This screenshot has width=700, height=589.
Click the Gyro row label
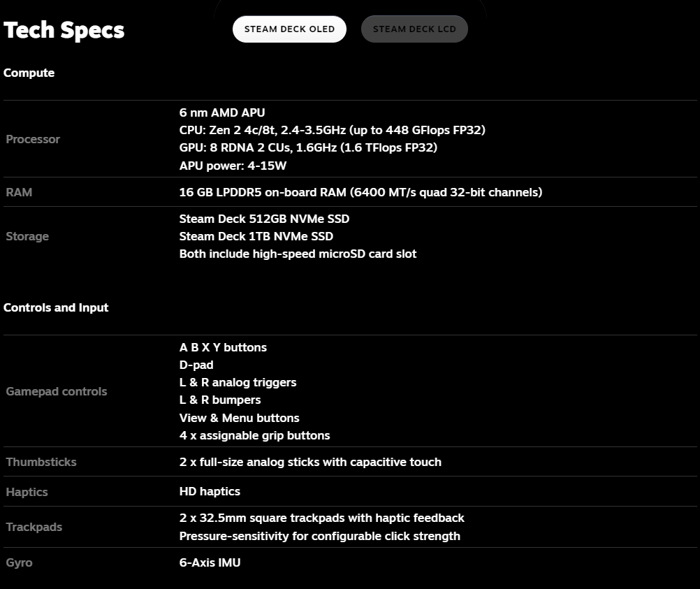click(19, 562)
